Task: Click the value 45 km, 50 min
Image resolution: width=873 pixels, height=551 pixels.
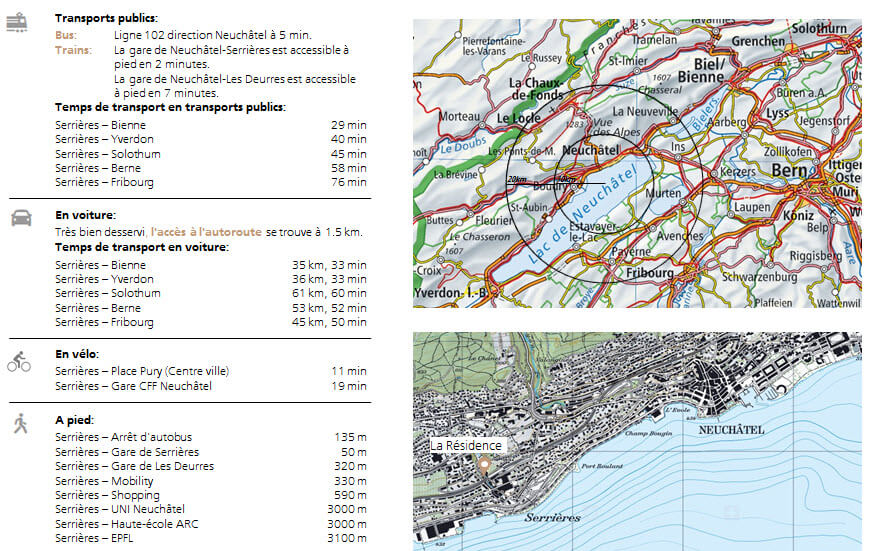Action: coord(329,322)
